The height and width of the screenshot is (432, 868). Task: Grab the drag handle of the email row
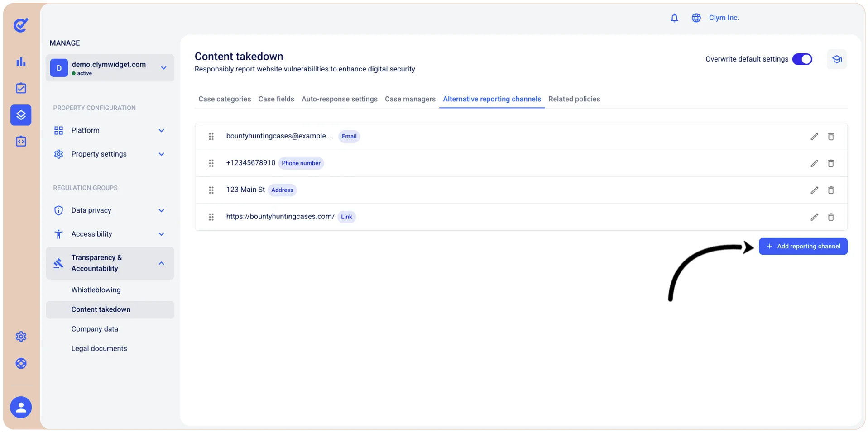211,137
